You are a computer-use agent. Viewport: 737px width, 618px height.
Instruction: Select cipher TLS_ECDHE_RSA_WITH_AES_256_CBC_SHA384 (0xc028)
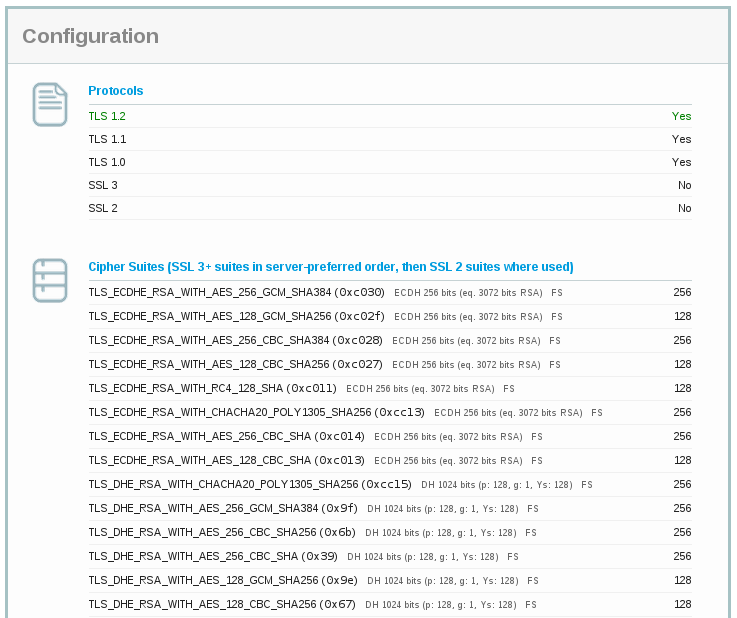(x=235, y=340)
